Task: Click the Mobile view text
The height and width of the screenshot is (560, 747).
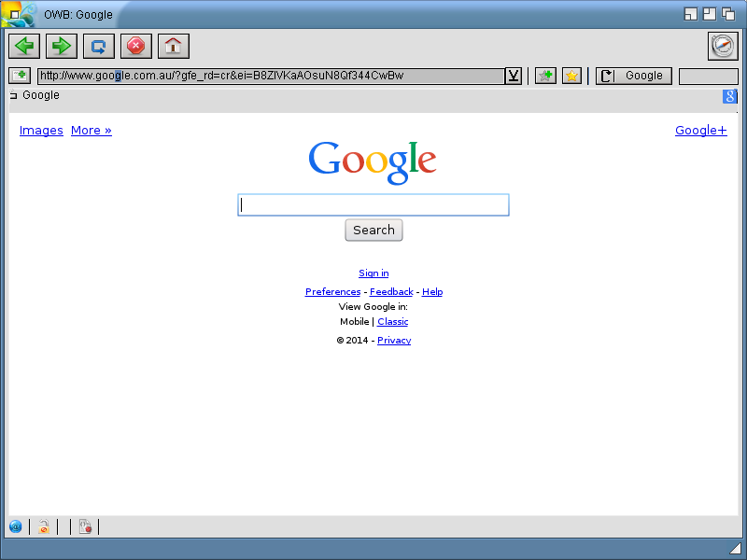Action: 355,322
